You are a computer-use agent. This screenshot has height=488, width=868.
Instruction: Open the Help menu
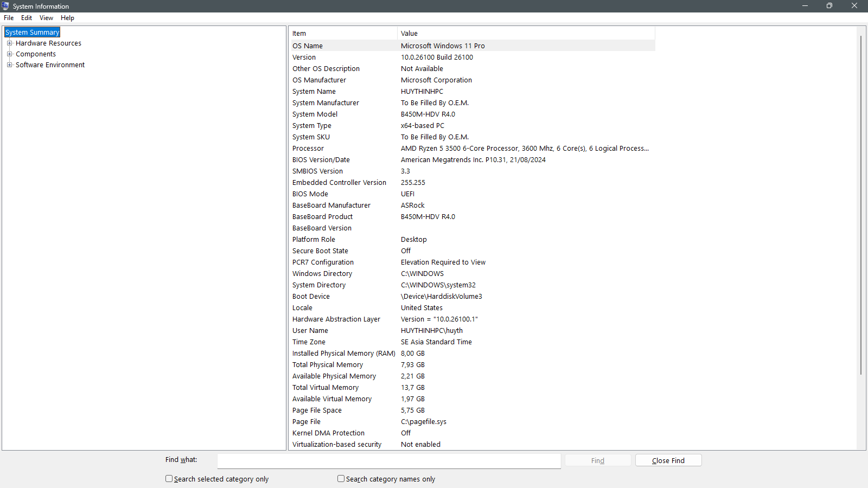[67, 18]
